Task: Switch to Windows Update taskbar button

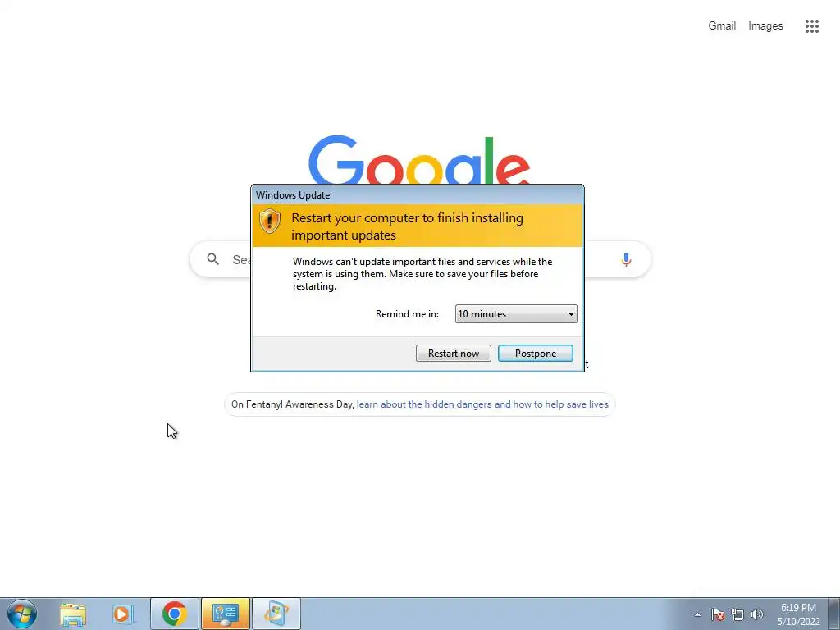Action: (x=276, y=614)
